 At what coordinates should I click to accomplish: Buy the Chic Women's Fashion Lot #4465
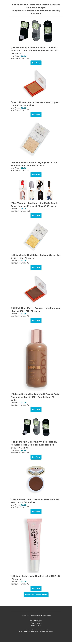[36, 215]
